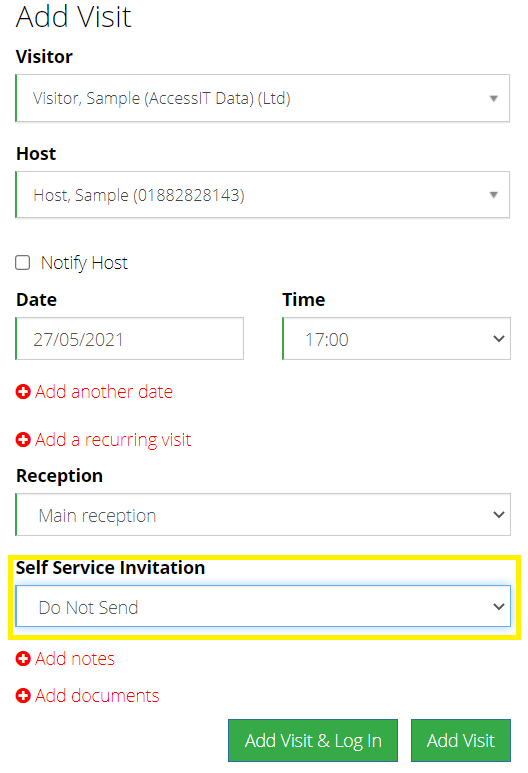The height and width of the screenshot is (773, 528).
Task: Click the green Add Visit button
Action: [461, 740]
